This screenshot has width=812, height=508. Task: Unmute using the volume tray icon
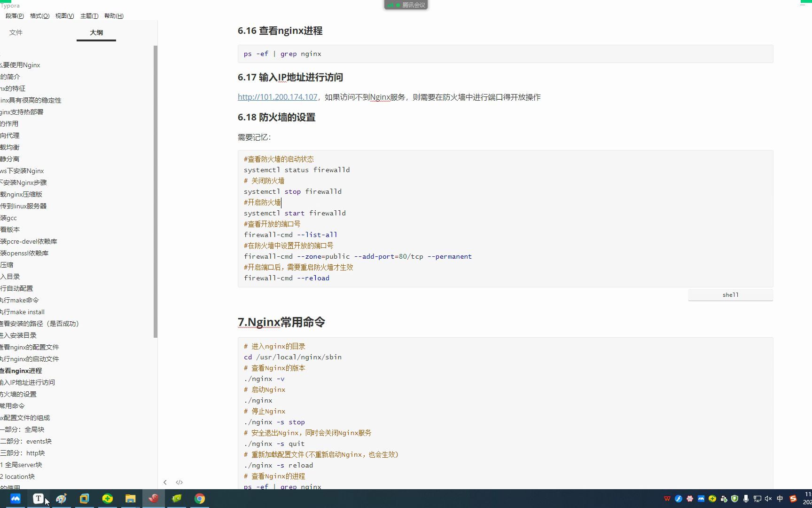coord(768,499)
